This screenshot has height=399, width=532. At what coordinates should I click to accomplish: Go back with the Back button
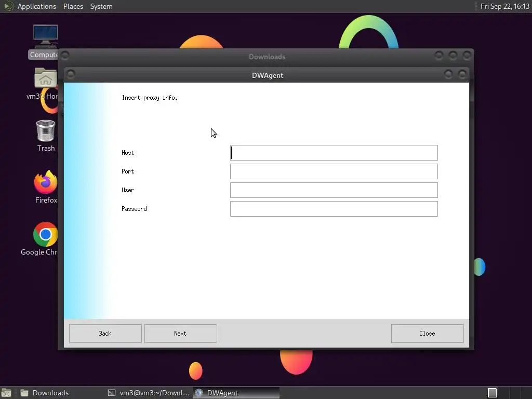tap(105, 334)
